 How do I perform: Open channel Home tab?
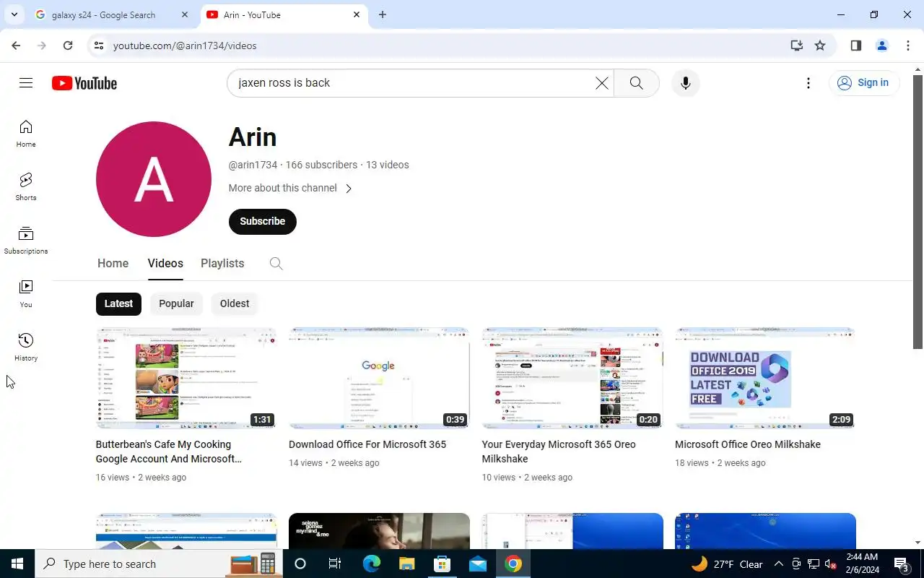tap(113, 263)
